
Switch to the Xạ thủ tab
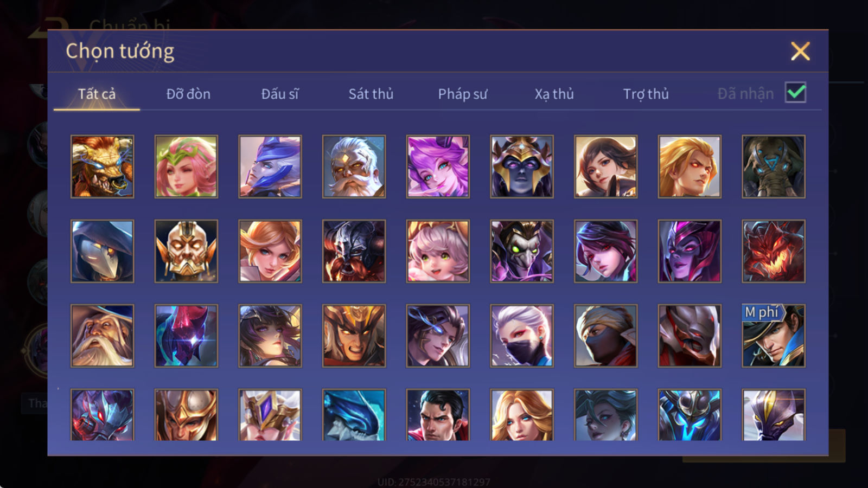pyautogui.click(x=554, y=94)
